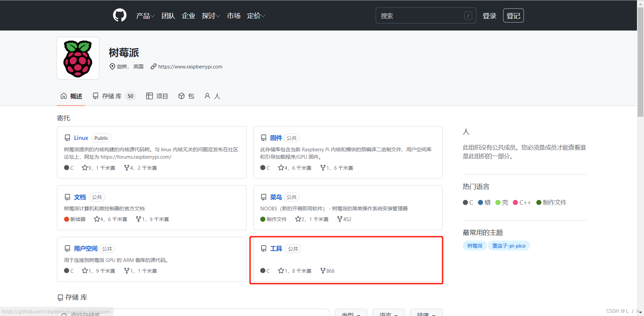
Task: Expand the 探讨 dropdown menu
Action: point(211,16)
